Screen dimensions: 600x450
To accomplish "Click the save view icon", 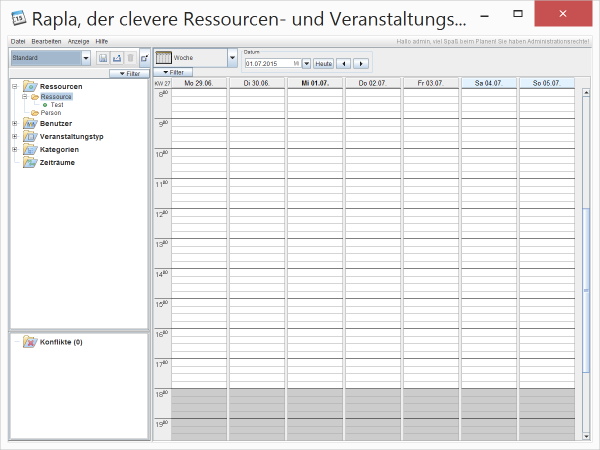I will [x=103, y=58].
